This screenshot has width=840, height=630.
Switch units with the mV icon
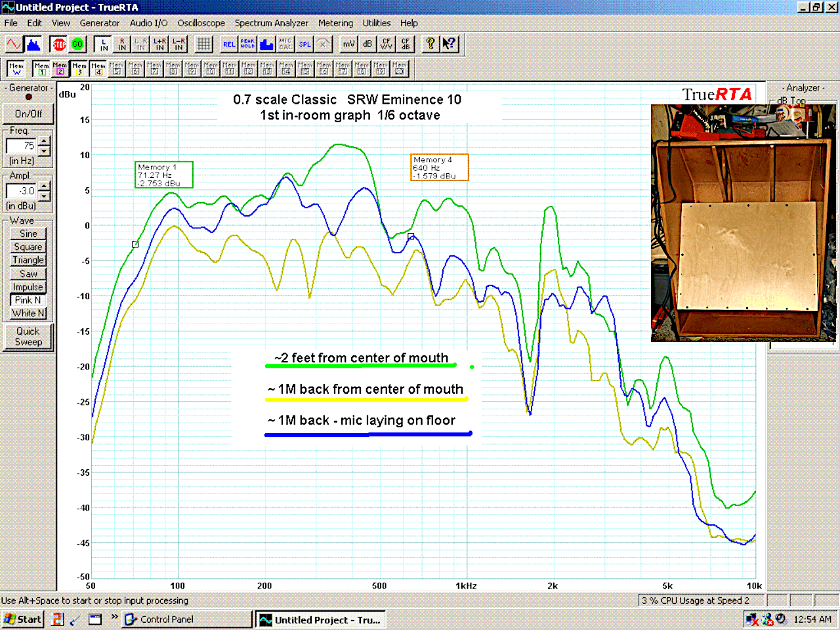pyautogui.click(x=348, y=44)
